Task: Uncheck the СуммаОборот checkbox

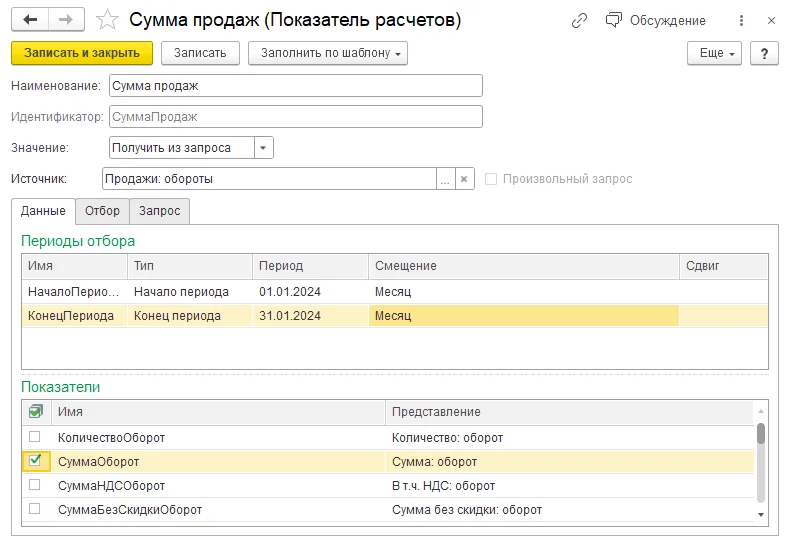Action: tap(35, 460)
